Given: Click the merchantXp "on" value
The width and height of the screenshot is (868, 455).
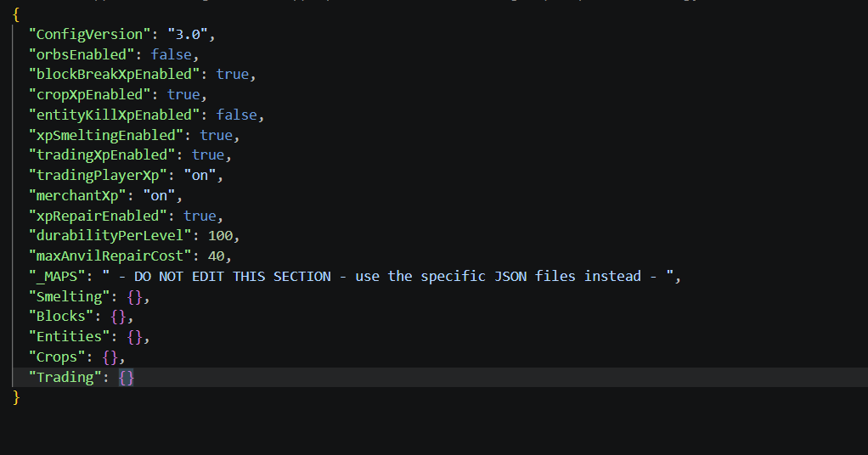Looking at the screenshot, I should point(159,195).
